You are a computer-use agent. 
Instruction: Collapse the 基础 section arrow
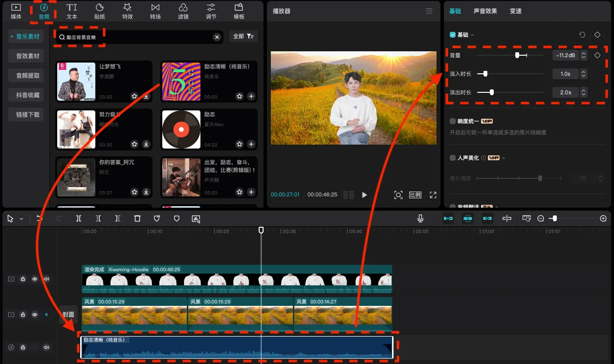[472, 35]
